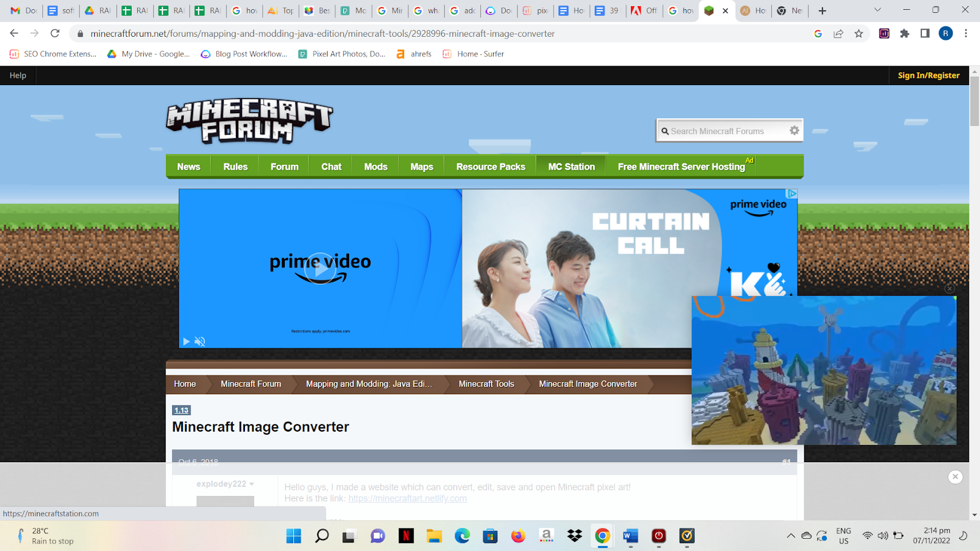Open Microsoft Store from the taskbar
Image resolution: width=980 pixels, height=551 pixels.
coord(490,536)
